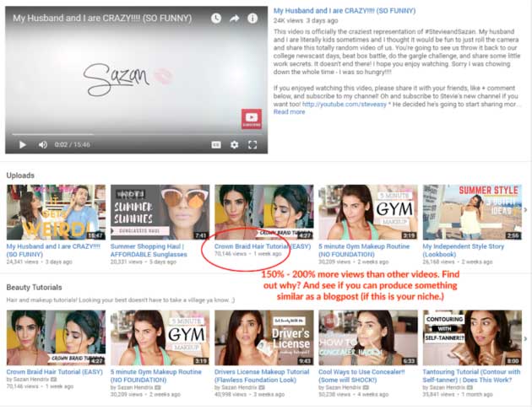Toggle subtitles/captions button in player

(216, 145)
